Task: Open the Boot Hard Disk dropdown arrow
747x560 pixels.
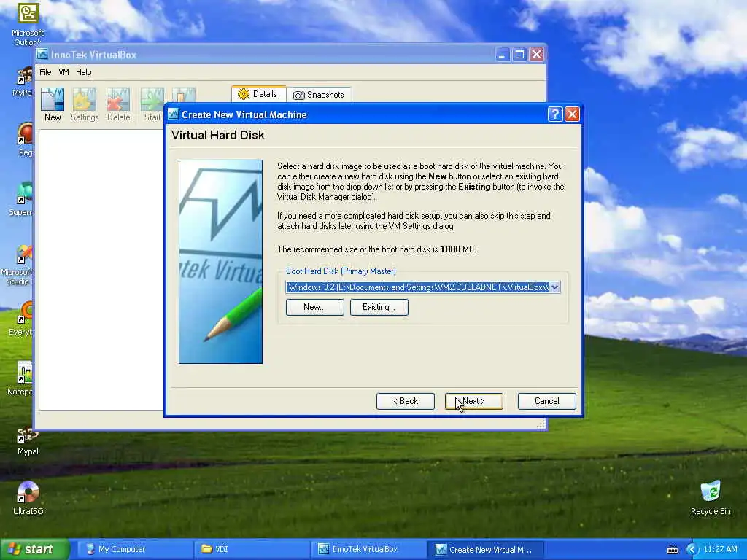Action: tap(554, 287)
